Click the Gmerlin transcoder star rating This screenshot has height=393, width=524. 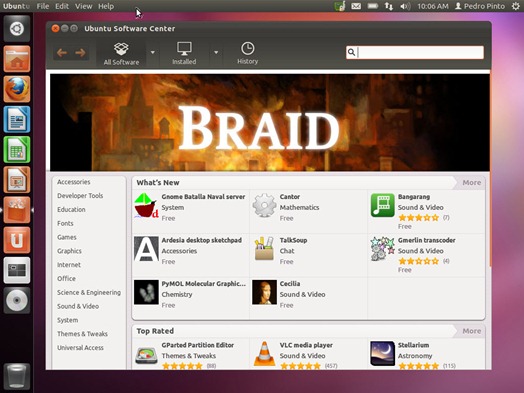pyautogui.click(x=418, y=261)
